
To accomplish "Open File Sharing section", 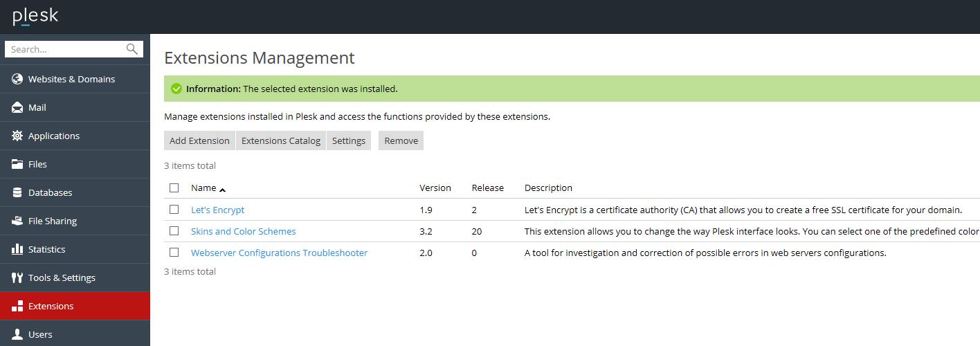I will (53, 221).
